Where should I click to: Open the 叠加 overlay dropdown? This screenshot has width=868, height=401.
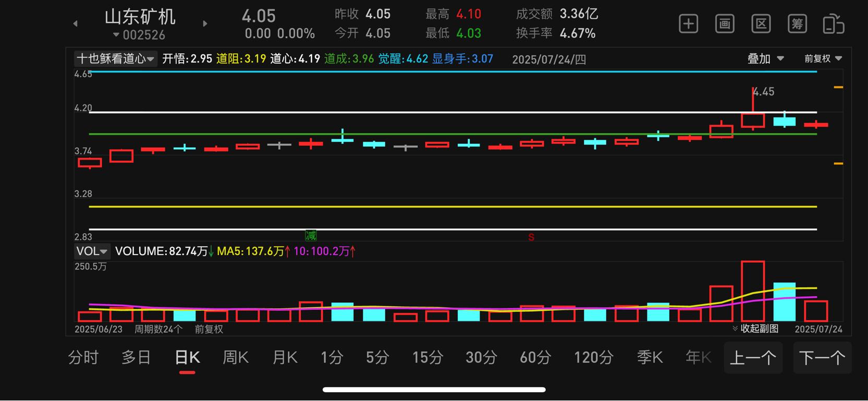click(765, 59)
